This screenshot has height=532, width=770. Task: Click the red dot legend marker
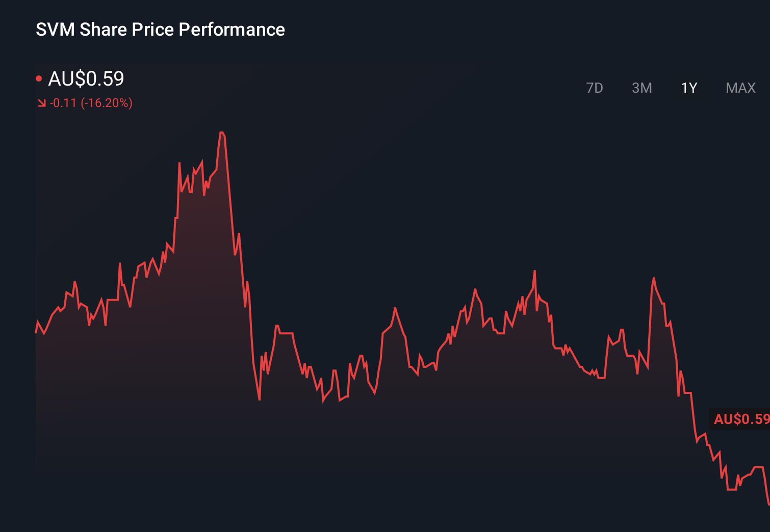click(x=38, y=77)
